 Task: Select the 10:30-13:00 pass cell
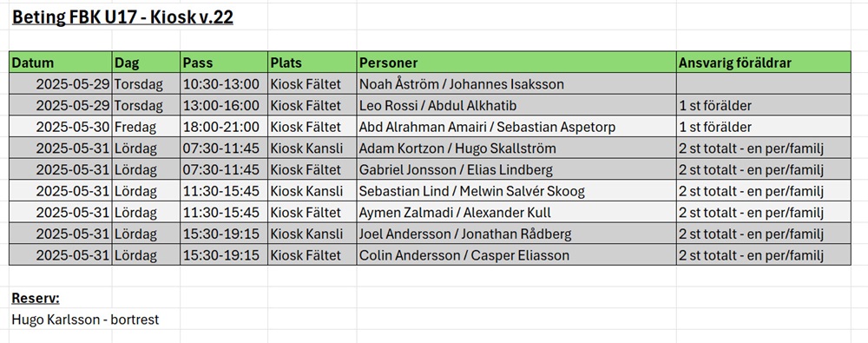[x=224, y=83]
